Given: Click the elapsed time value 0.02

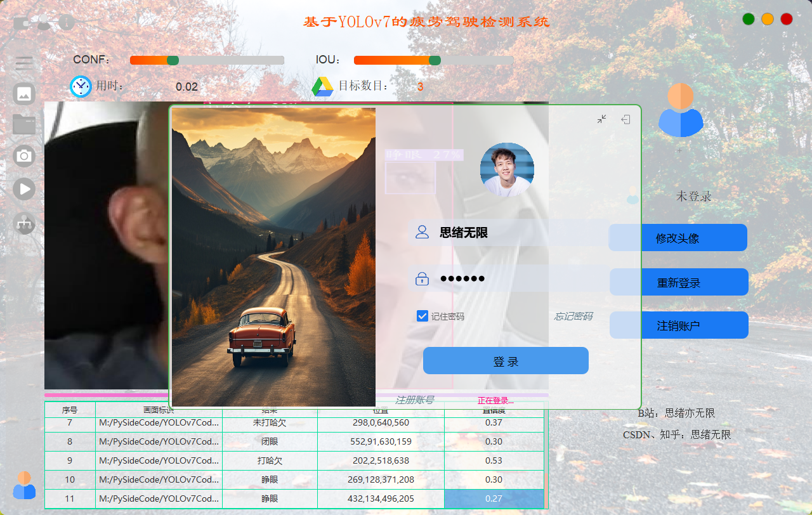Looking at the screenshot, I should 187,87.
